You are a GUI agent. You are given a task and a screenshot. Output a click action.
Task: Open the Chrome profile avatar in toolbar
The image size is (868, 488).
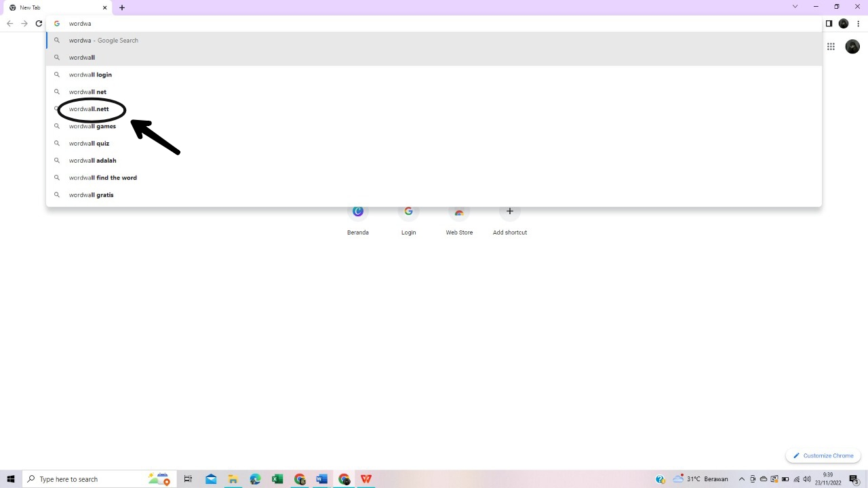tap(844, 23)
